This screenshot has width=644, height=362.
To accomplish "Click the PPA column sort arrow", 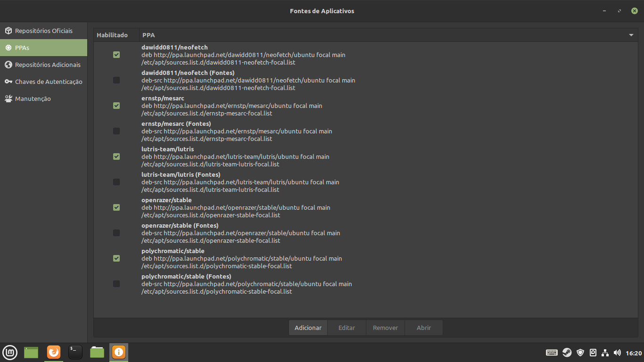I will pos(631,35).
